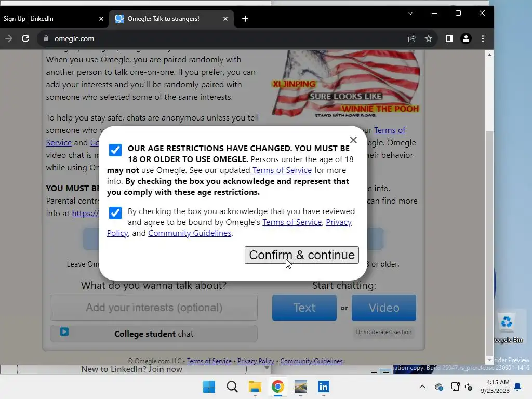Image resolution: width=532 pixels, height=399 pixels.
Task: Open notifications bell icon
Action: [517, 387]
